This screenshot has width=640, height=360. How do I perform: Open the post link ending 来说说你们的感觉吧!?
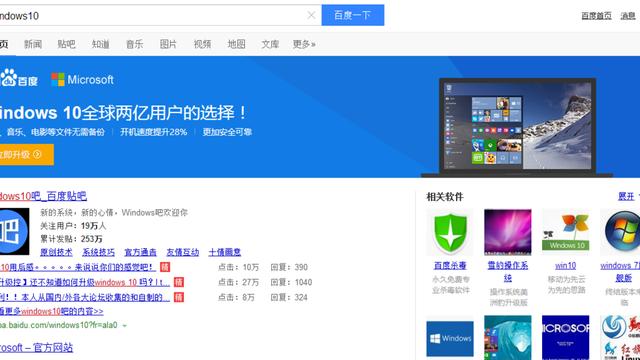click(x=78, y=267)
